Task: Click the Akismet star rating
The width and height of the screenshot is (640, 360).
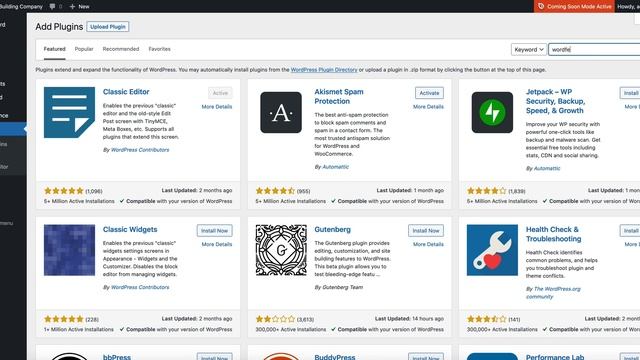Action: (x=275, y=191)
